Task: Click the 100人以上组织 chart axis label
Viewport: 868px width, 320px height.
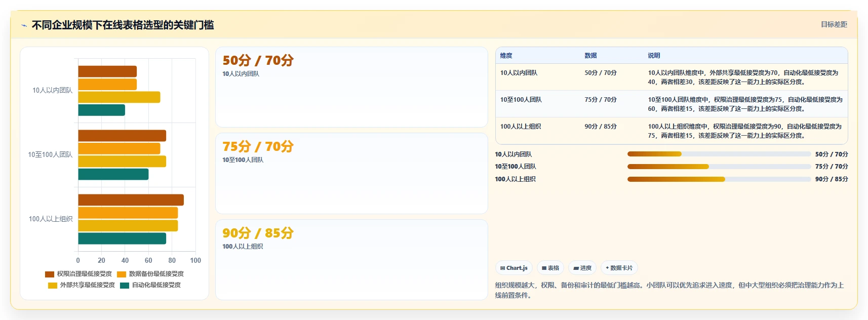Action: pos(51,219)
